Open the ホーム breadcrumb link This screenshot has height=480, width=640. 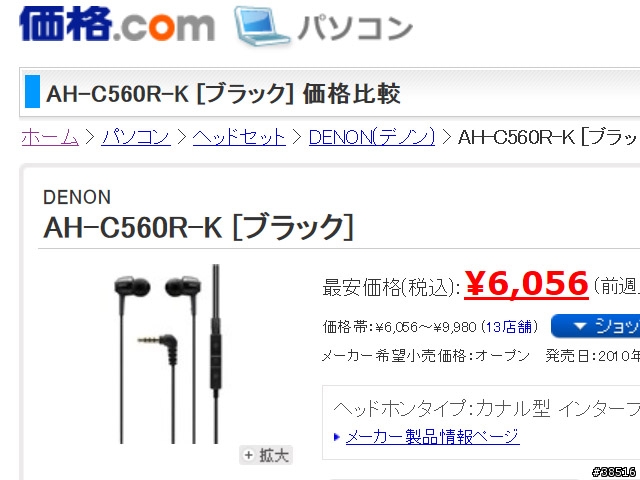[50, 137]
